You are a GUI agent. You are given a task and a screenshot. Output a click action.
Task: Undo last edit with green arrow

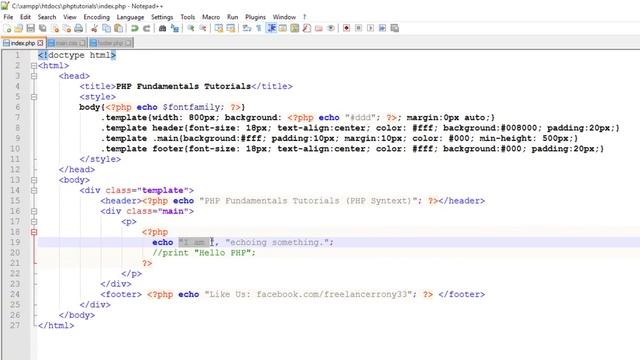click(x=134, y=28)
